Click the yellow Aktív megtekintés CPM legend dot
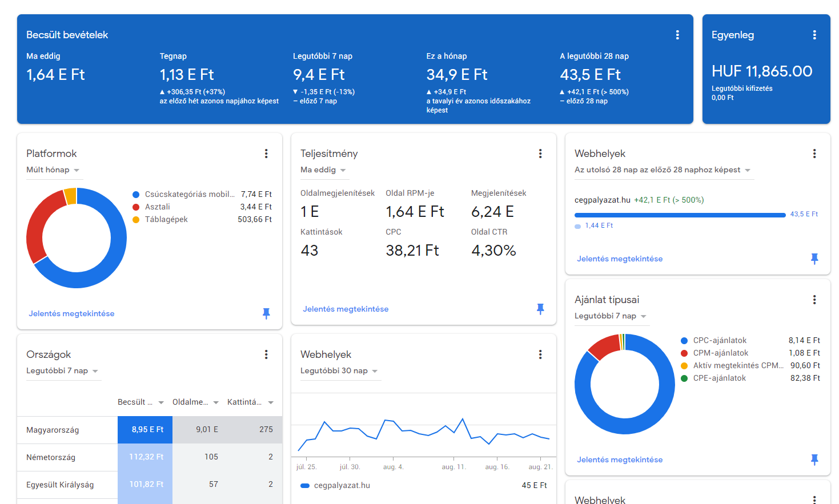This screenshot has width=839, height=504. tap(684, 366)
